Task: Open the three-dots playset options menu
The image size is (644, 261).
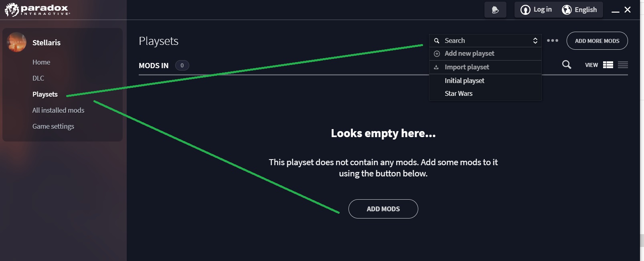Action: (553, 40)
